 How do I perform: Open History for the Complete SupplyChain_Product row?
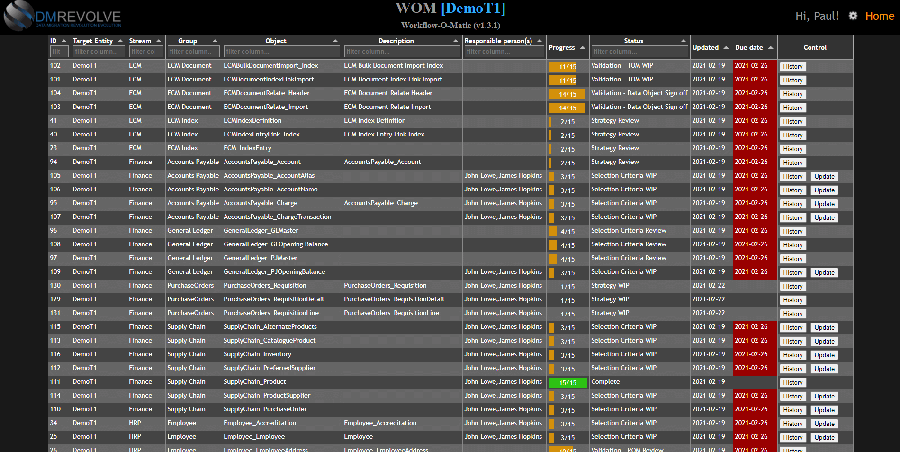[x=792, y=382]
